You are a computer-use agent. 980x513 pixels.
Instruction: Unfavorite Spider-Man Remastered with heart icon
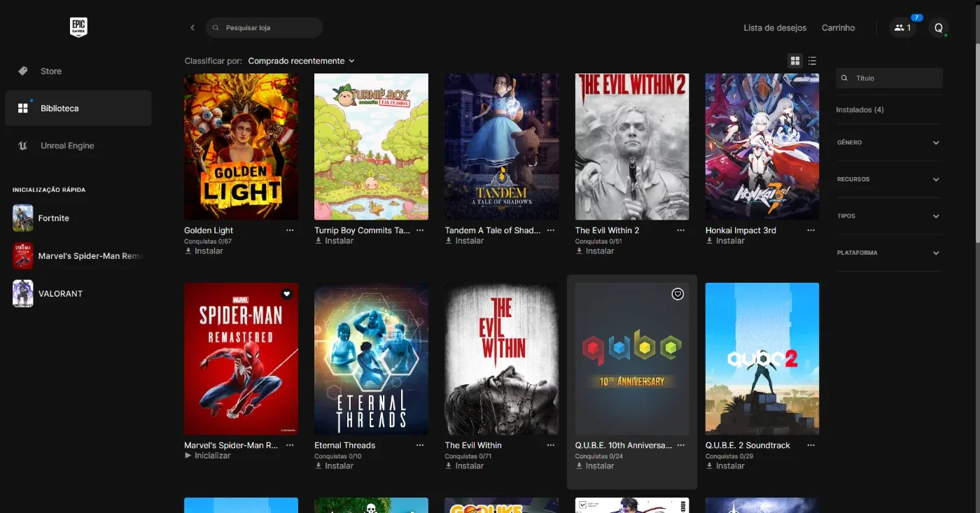pyautogui.click(x=286, y=294)
